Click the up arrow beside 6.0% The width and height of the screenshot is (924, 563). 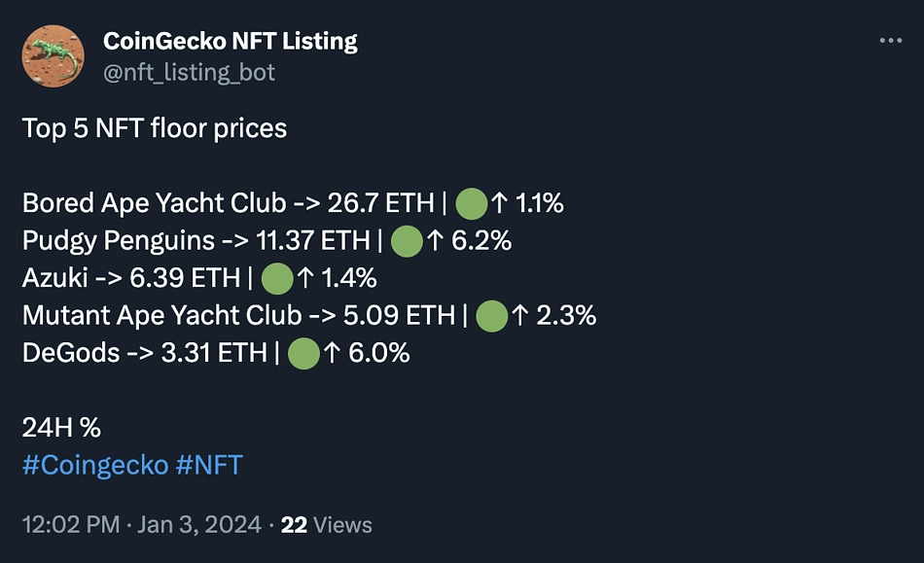pyautogui.click(x=332, y=353)
